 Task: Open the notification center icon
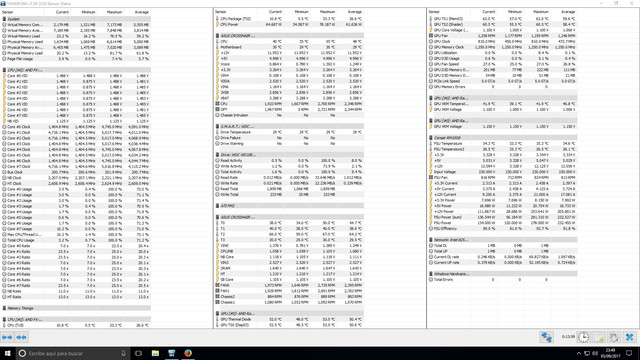point(629,353)
